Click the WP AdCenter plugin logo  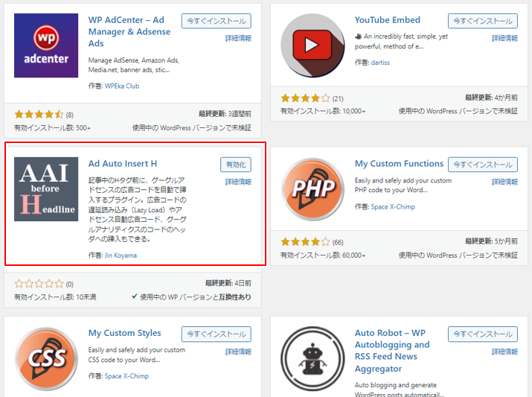click(46, 45)
